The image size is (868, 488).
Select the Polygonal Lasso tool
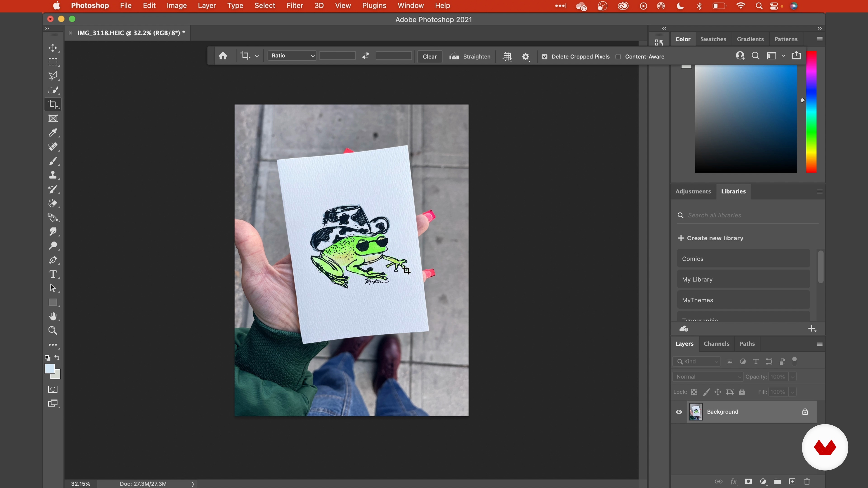click(x=53, y=76)
